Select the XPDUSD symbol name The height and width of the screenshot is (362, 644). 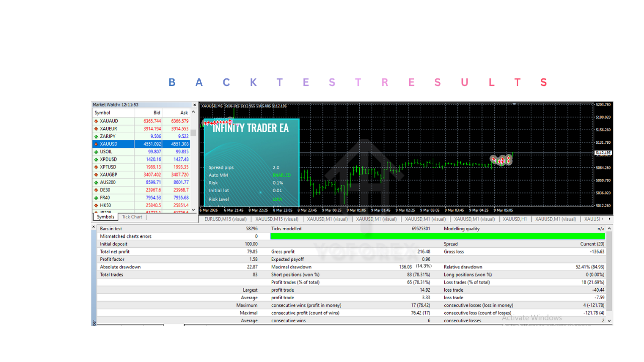click(108, 159)
